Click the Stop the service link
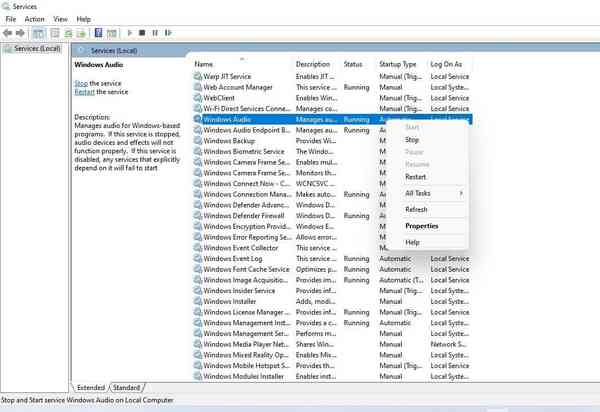 coord(81,83)
